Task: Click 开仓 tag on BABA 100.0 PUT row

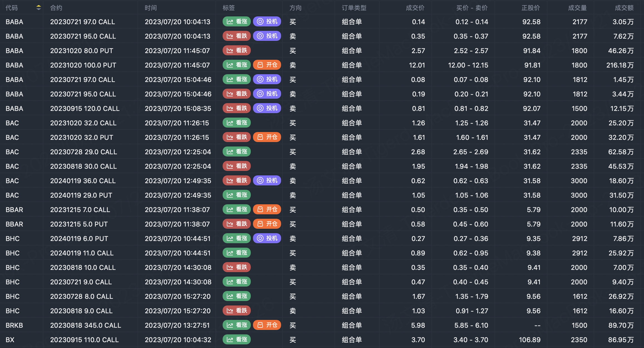Action: (267, 65)
